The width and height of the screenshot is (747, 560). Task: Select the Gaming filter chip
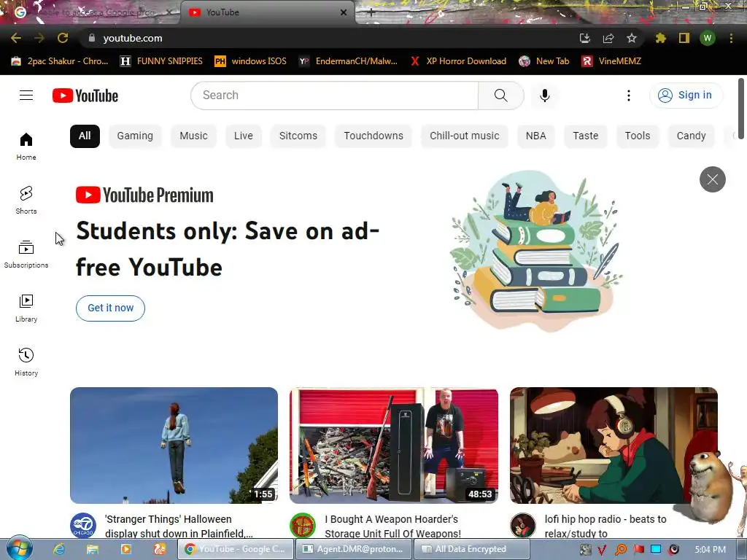click(135, 136)
